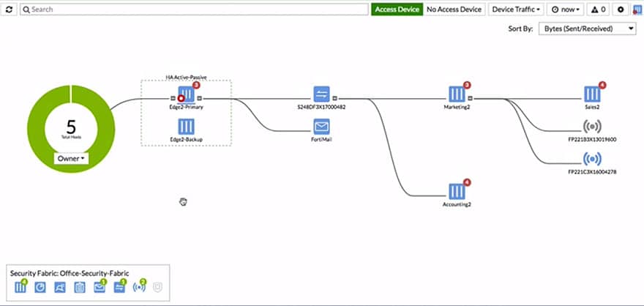
Task: Click red badge on Accounting2
Action: pyautogui.click(x=467, y=182)
